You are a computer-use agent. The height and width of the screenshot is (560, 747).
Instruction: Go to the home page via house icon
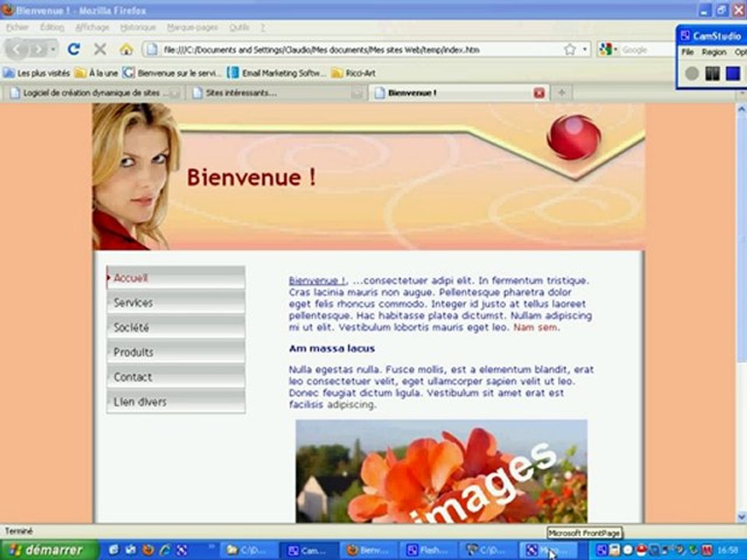126,49
